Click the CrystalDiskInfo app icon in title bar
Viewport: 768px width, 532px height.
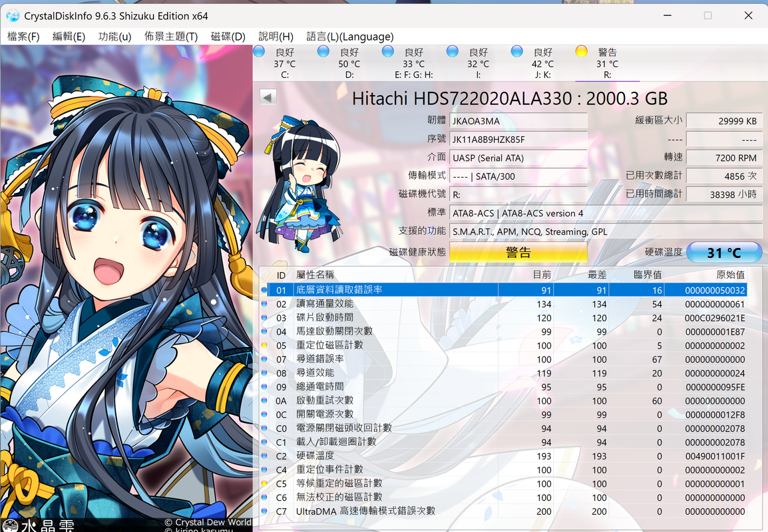[13, 16]
